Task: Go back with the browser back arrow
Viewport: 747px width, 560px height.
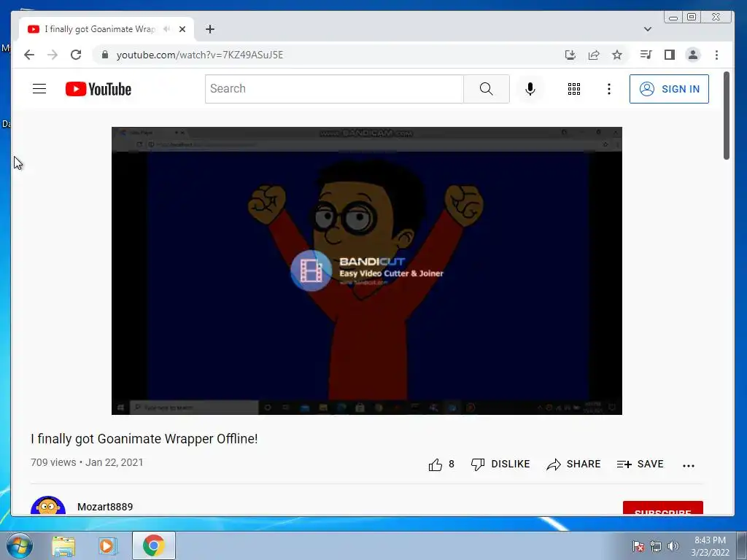Action: click(29, 55)
